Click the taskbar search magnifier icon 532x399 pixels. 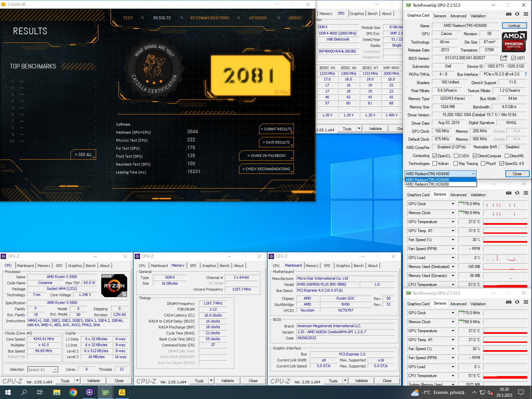pos(24,392)
